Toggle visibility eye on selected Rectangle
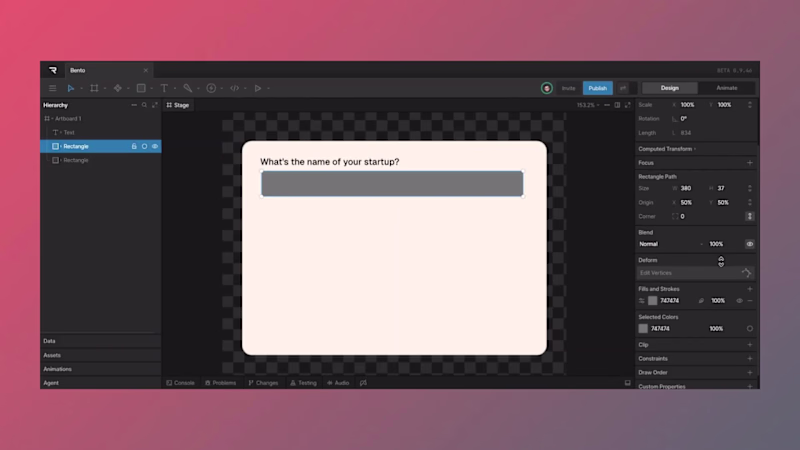Viewport: 800px width, 450px height. point(155,146)
